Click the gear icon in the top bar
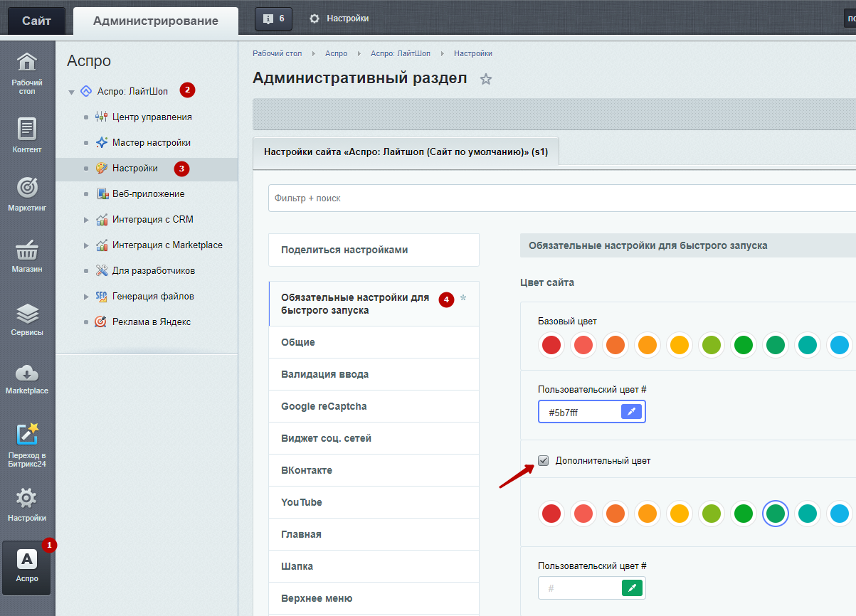 coord(315,18)
